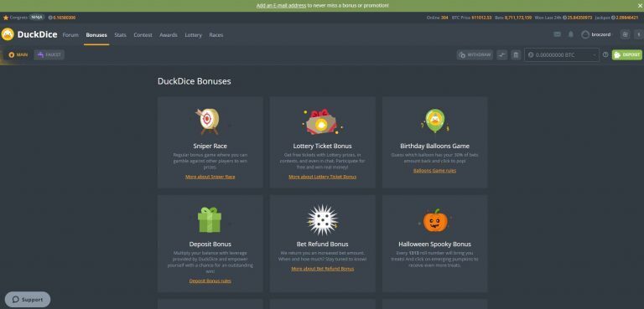Image resolution: width=644 pixels, height=309 pixels.
Task: Navigate to Lottery
Action: point(194,35)
